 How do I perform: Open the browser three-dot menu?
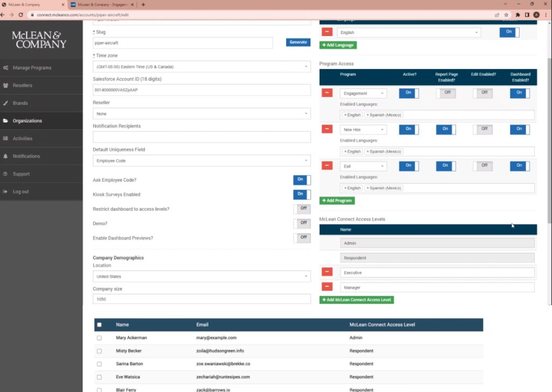pyautogui.click(x=546, y=15)
